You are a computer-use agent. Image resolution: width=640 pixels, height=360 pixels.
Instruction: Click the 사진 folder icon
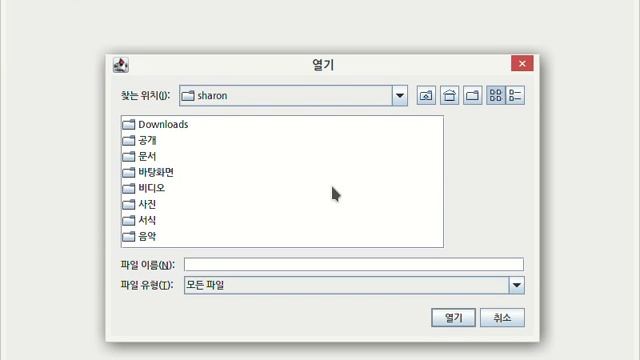tap(129, 204)
